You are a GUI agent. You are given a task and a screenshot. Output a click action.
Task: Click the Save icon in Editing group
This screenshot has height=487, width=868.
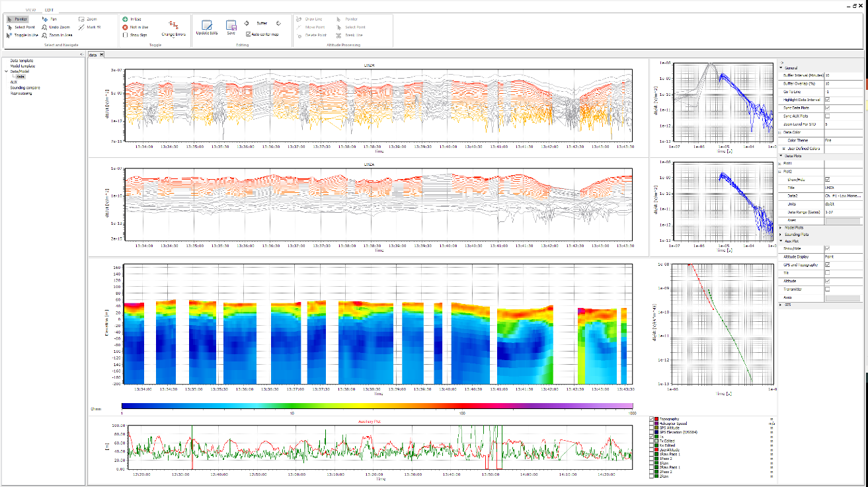point(231,24)
